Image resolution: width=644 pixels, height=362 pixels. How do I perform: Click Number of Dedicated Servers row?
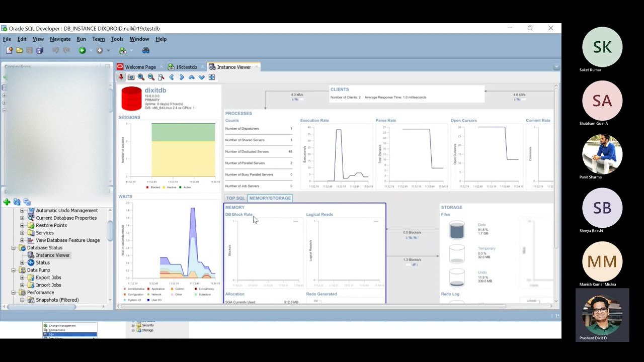click(259, 151)
